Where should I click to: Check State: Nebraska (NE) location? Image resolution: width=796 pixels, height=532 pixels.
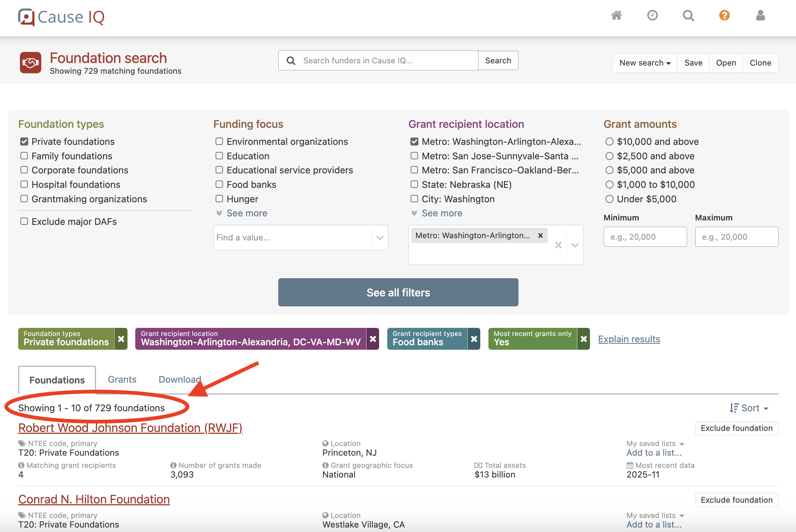click(x=414, y=184)
